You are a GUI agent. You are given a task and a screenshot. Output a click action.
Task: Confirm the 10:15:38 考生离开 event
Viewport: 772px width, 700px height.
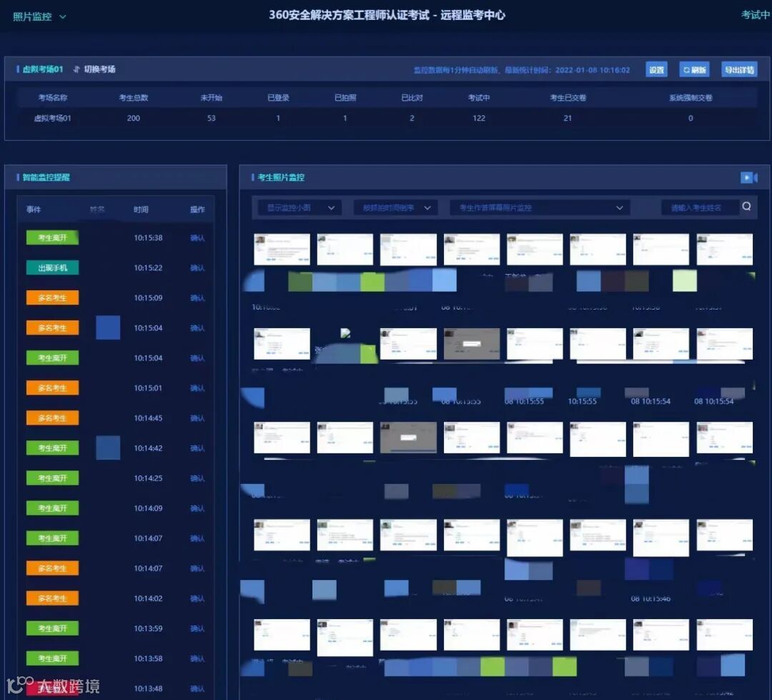[197, 238]
